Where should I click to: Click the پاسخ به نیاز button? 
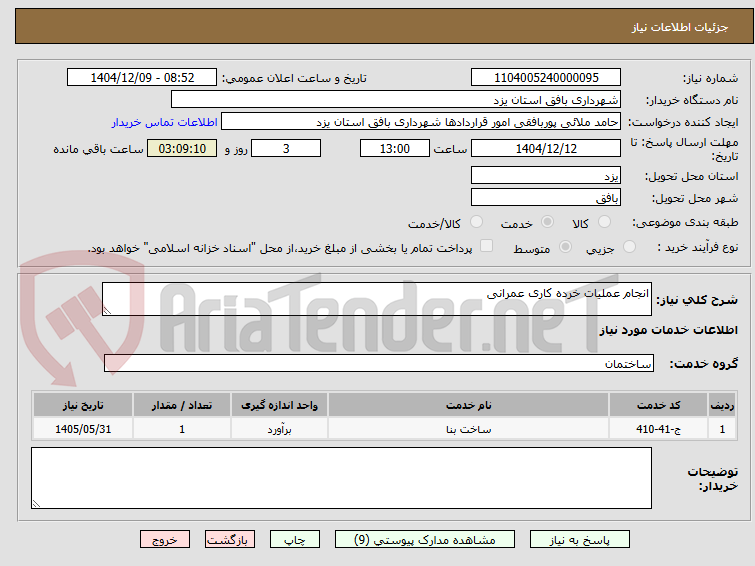pos(579,540)
